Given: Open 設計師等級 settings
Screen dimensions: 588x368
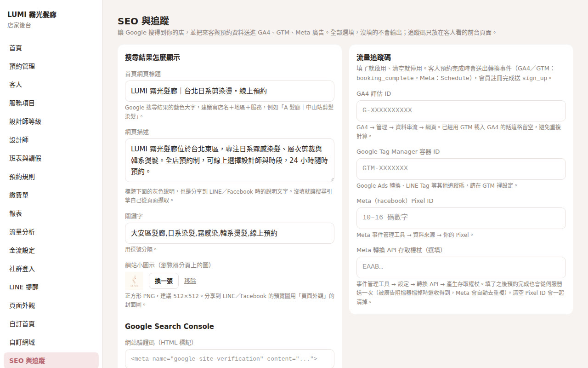Looking at the screenshot, I should pyautogui.click(x=51, y=121).
